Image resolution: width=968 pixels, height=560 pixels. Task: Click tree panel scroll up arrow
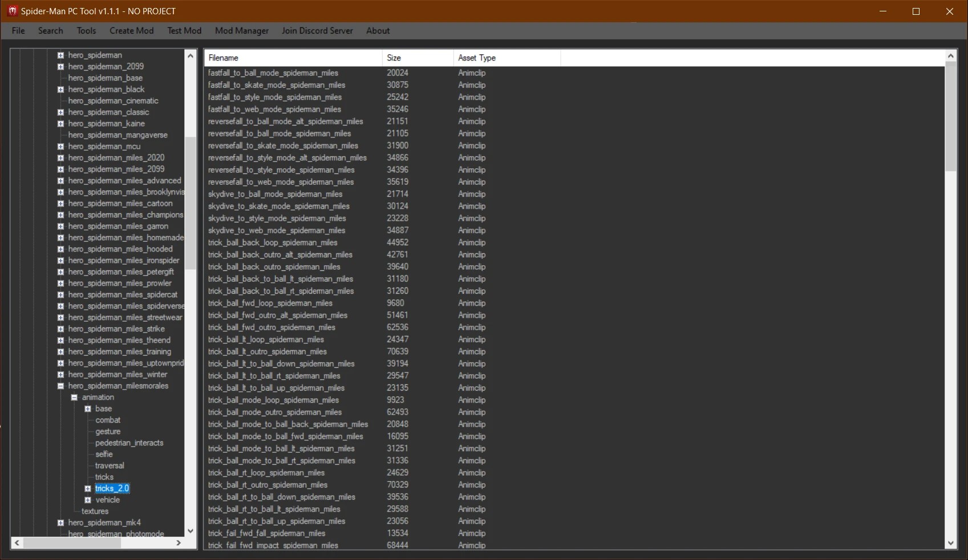tap(191, 56)
